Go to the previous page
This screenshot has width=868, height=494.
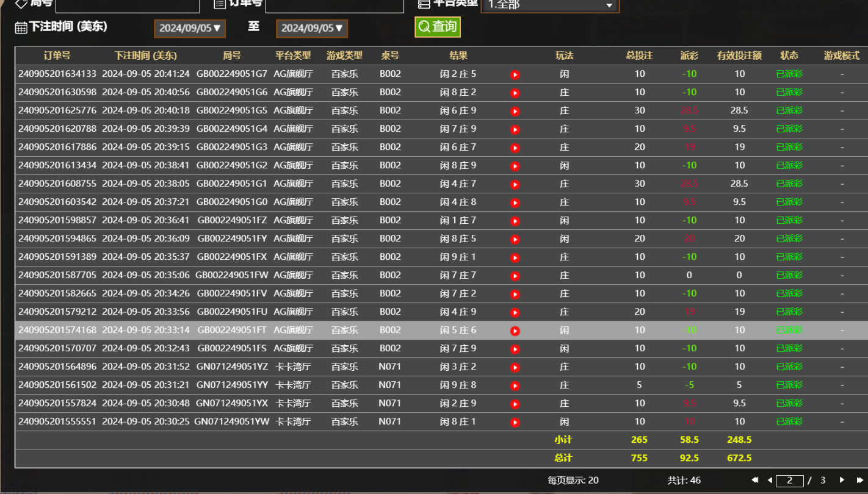click(x=769, y=481)
